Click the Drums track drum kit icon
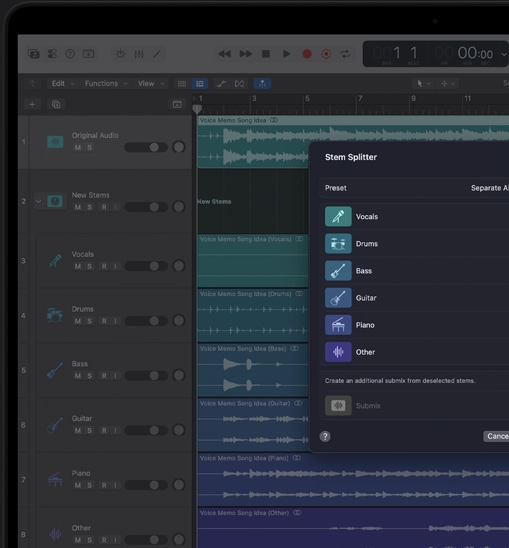 coord(55,315)
